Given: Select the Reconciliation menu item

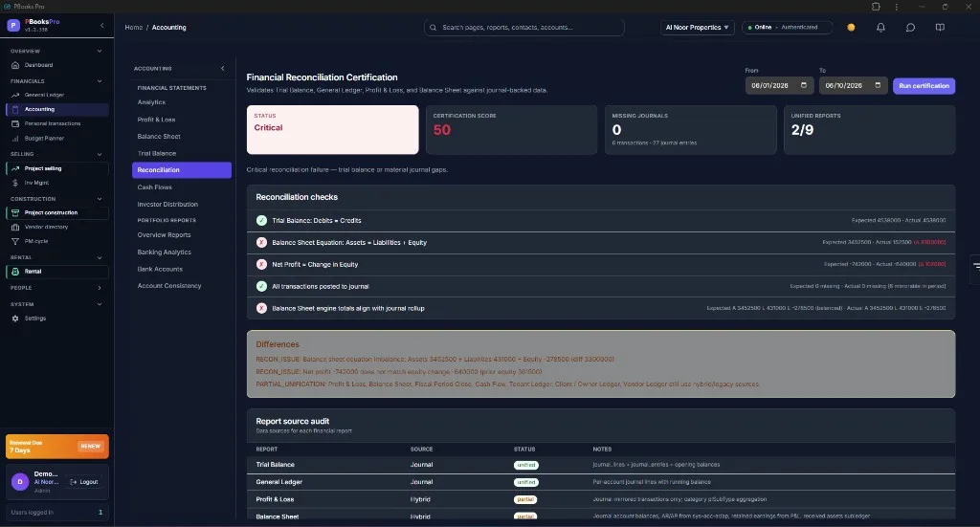Looking at the screenshot, I should click(x=182, y=170).
